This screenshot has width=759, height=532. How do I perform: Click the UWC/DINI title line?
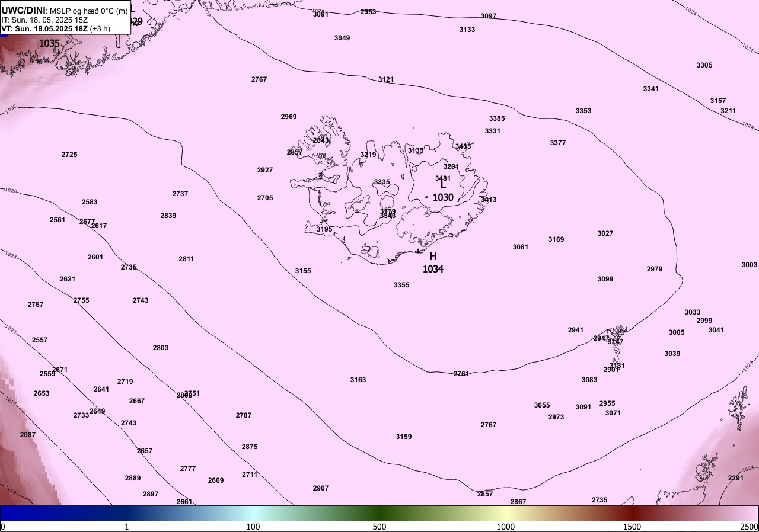(x=65, y=11)
